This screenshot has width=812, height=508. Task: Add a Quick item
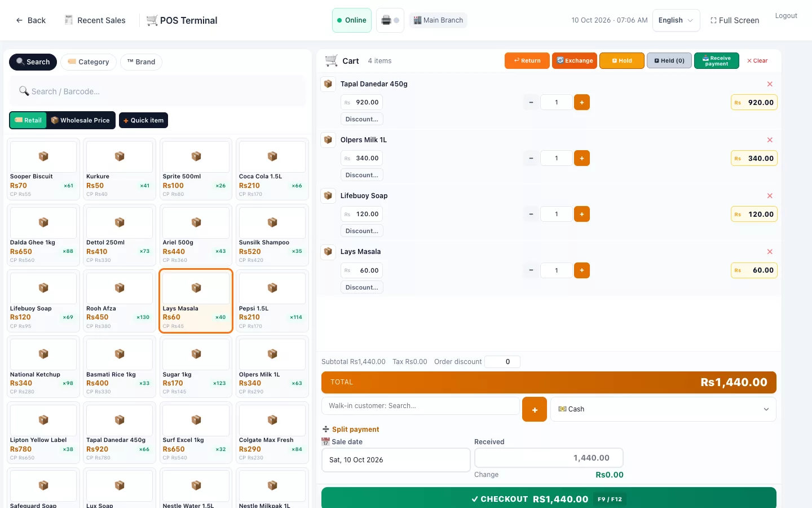click(143, 120)
